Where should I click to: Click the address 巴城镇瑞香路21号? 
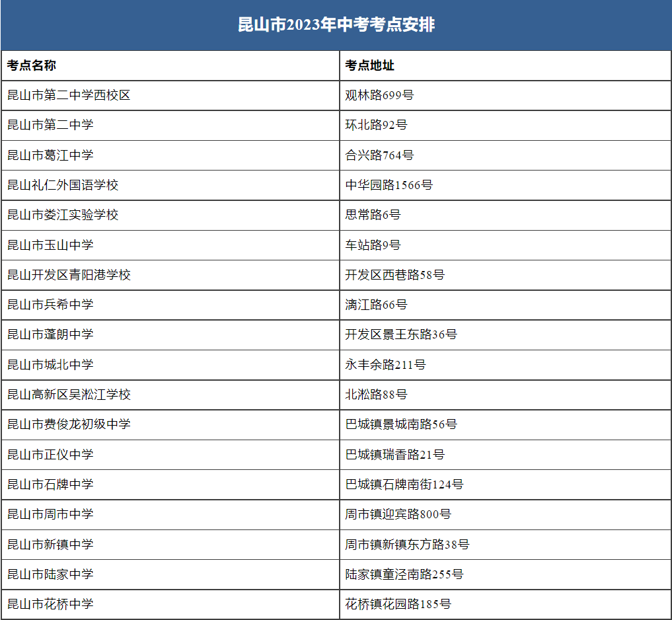(395, 455)
